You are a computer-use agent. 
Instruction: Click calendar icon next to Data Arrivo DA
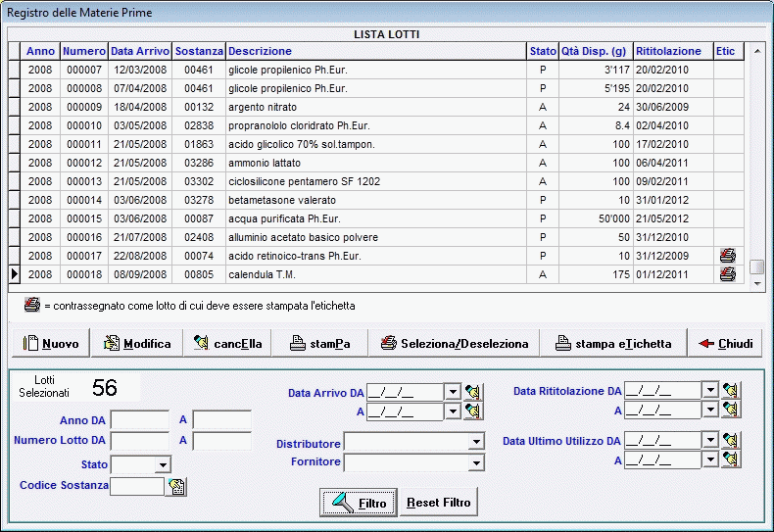473,392
